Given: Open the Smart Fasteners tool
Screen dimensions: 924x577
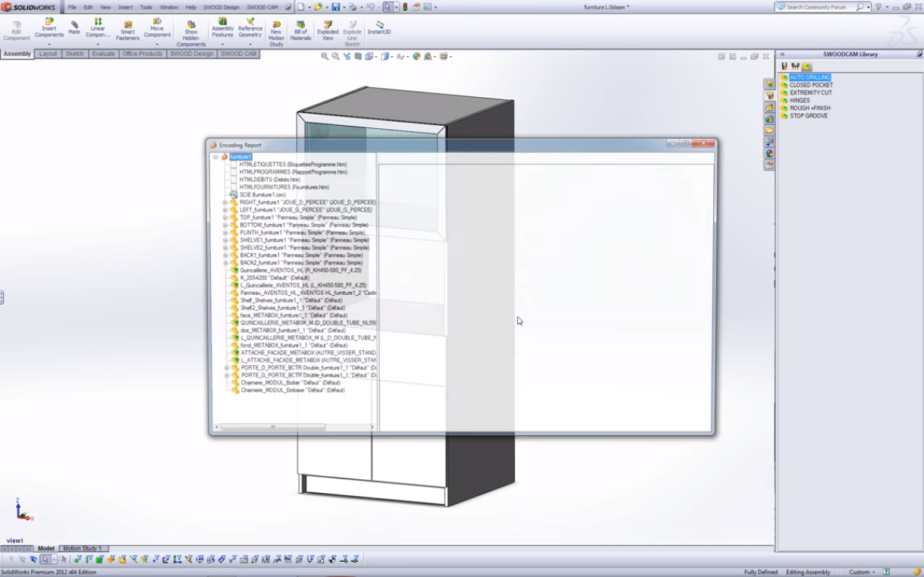Looking at the screenshot, I should click(x=127, y=30).
